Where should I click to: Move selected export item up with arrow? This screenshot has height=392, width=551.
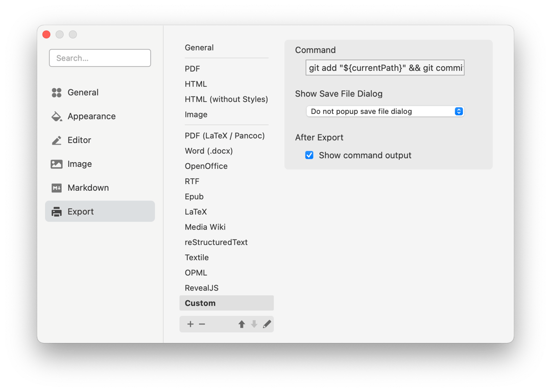click(242, 324)
